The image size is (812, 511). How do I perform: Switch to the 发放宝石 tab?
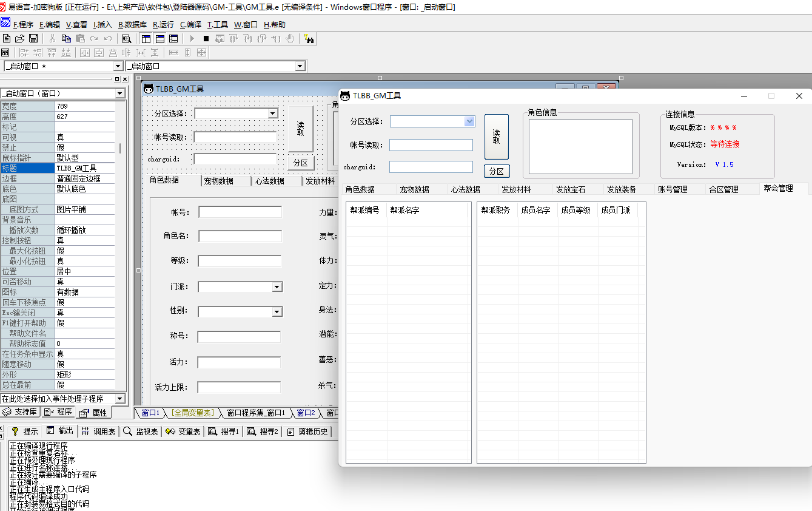[570, 189]
